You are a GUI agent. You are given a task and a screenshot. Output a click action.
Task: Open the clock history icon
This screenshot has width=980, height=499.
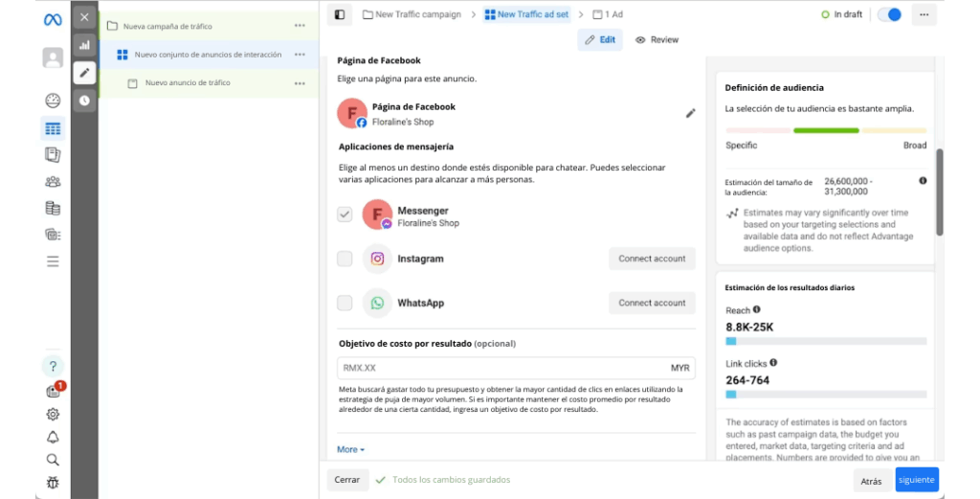pyautogui.click(x=84, y=100)
